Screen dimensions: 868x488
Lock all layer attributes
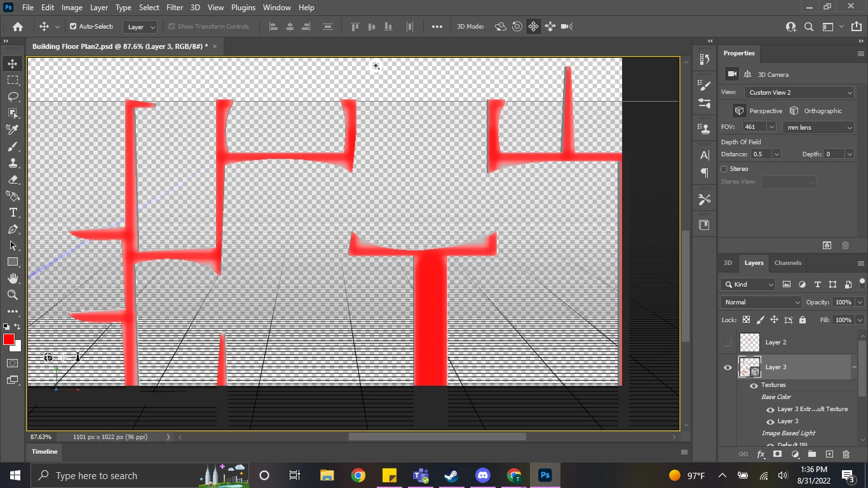pos(803,320)
